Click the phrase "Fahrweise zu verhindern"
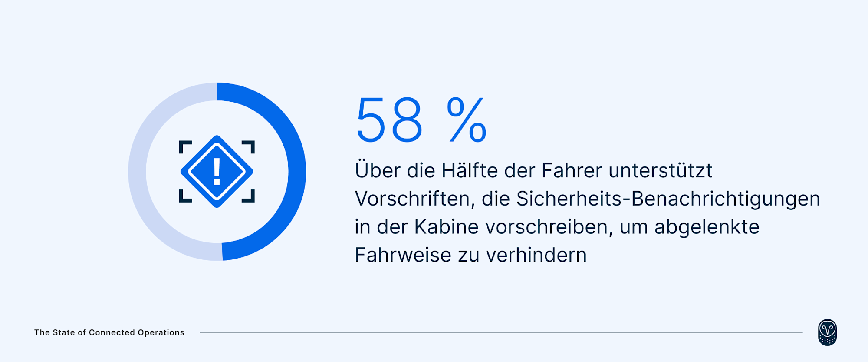This screenshot has height=362, width=868. click(471, 255)
